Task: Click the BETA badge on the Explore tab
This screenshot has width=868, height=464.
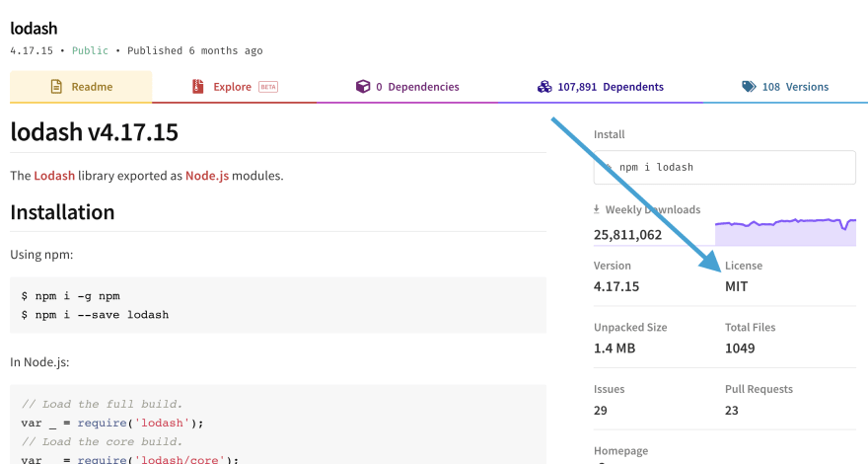Action: (x=268, y=87)
